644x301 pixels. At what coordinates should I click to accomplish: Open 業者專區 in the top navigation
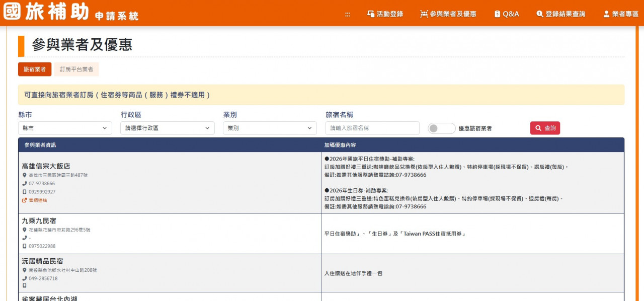point(621,14)
